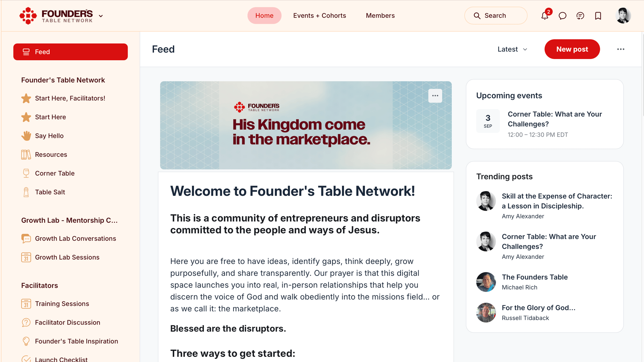Viewport: 644px width, 362px height.
Task: Expand the Latest sort dropdown
Action: (x=512, y=49)
